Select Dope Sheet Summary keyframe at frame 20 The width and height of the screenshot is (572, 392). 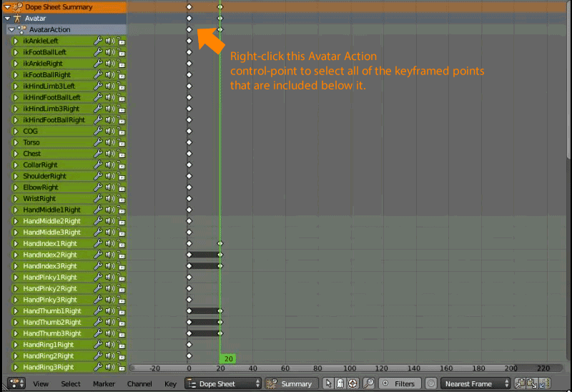[x=220, y=7]
